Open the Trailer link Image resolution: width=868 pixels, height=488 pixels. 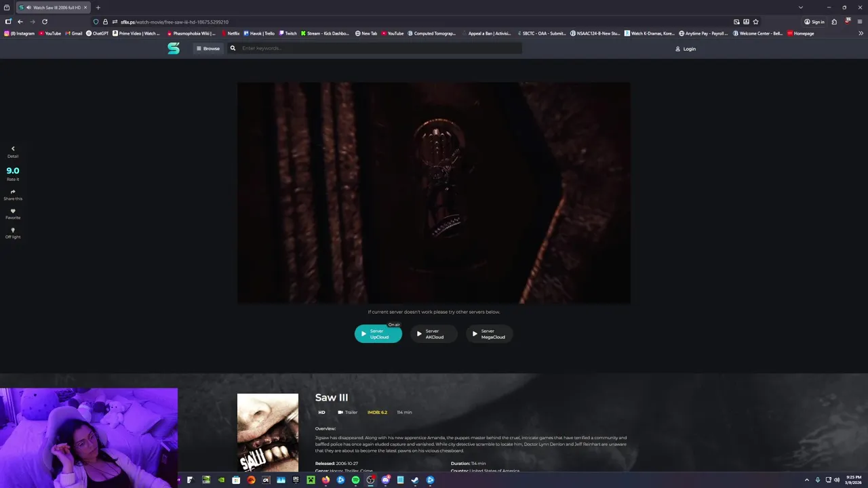pyautogui.click(x=348, y=412)
